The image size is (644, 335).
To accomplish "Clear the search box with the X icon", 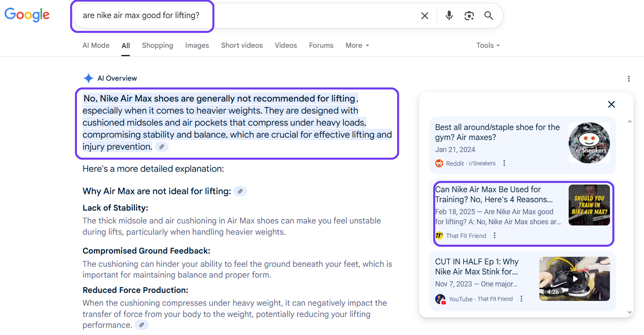I will point(424,16).
